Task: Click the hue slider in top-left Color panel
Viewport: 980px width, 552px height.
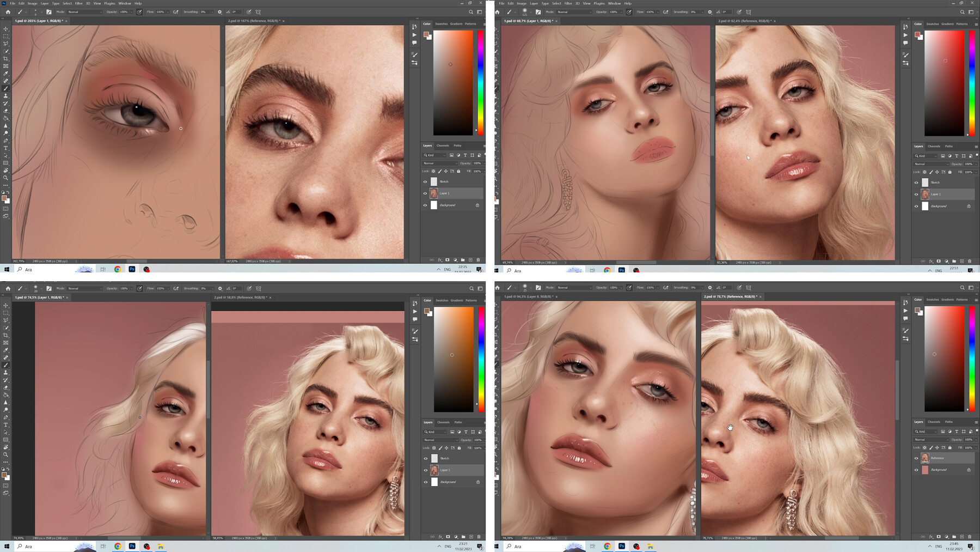Action: pos(481,83)
